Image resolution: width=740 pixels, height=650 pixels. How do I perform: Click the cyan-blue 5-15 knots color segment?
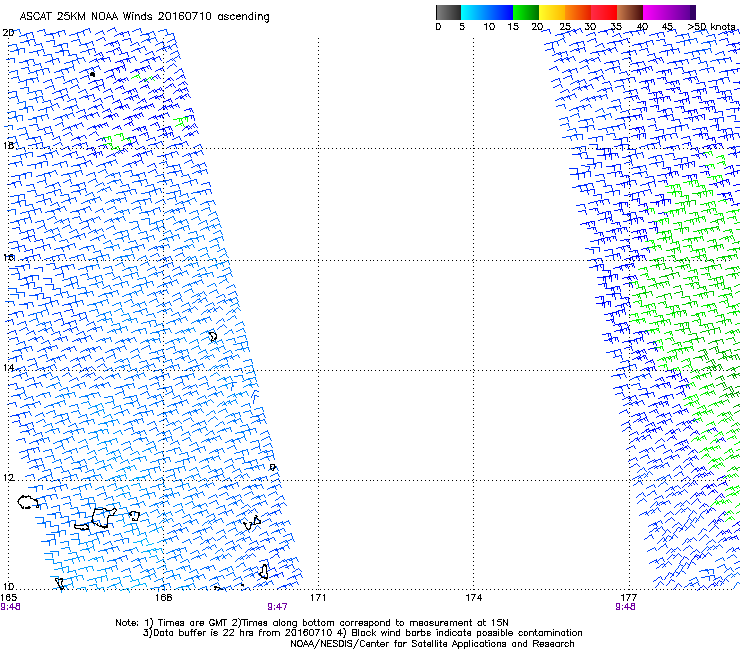tap(487, 12)
